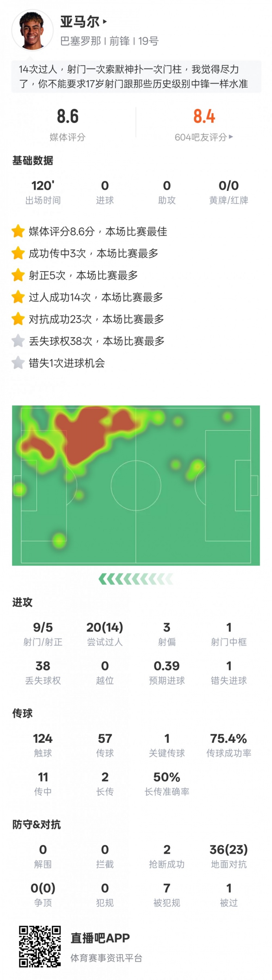This screenshot has height=980, width=272.
Task: Click the attack direction arrows below heatmap
Action: (x=136, y=579)
